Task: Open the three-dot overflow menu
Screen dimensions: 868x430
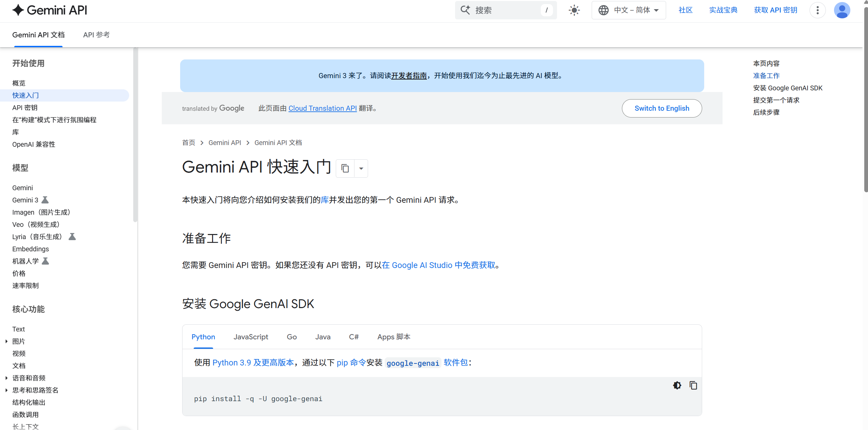Action: coord(818,10)
